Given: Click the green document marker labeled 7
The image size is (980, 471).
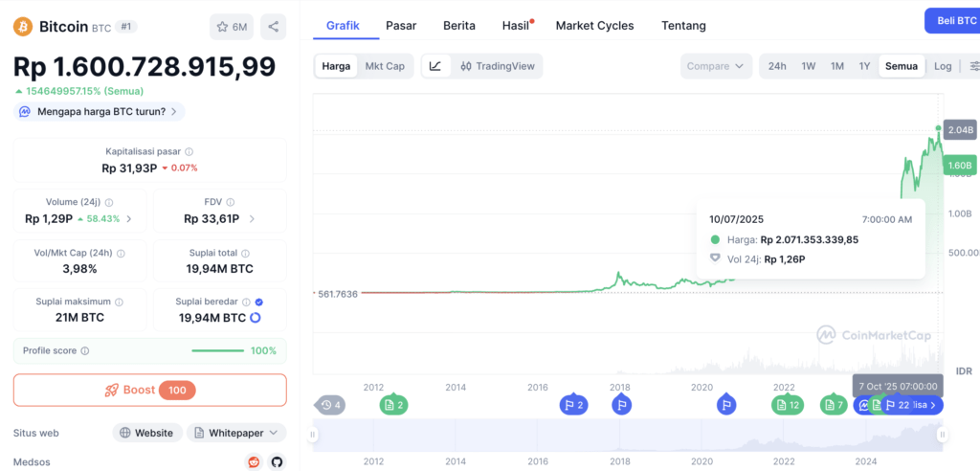Looking at the screenshot, I should (x=835, y=405).
